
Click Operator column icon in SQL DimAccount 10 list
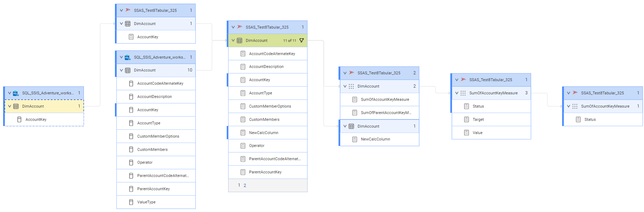tap(131, 162)
